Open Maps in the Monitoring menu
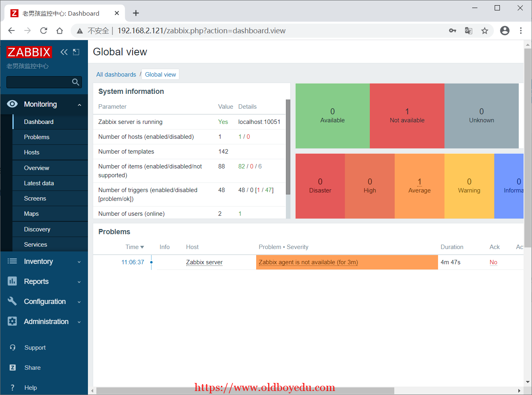 (x=50, y=214)
